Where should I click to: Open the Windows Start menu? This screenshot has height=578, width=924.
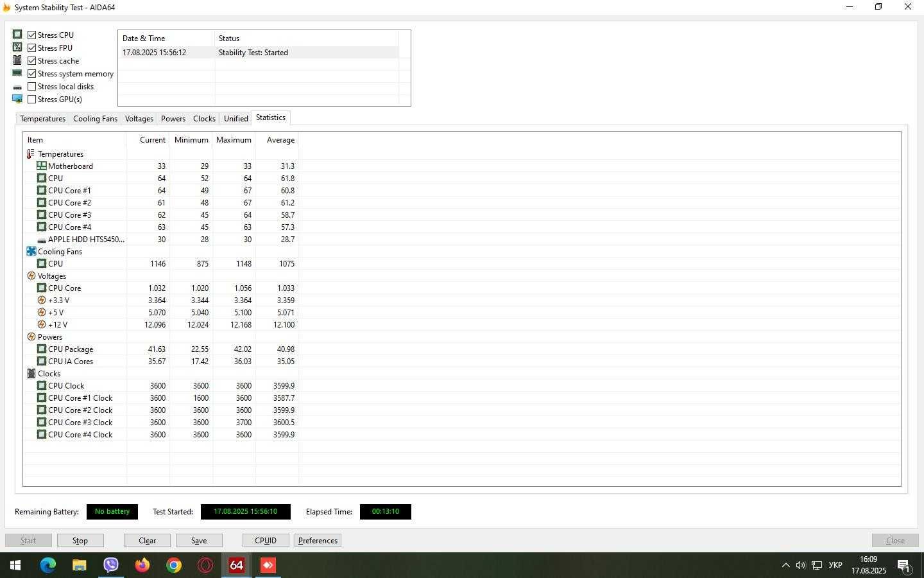click(15, 565)
